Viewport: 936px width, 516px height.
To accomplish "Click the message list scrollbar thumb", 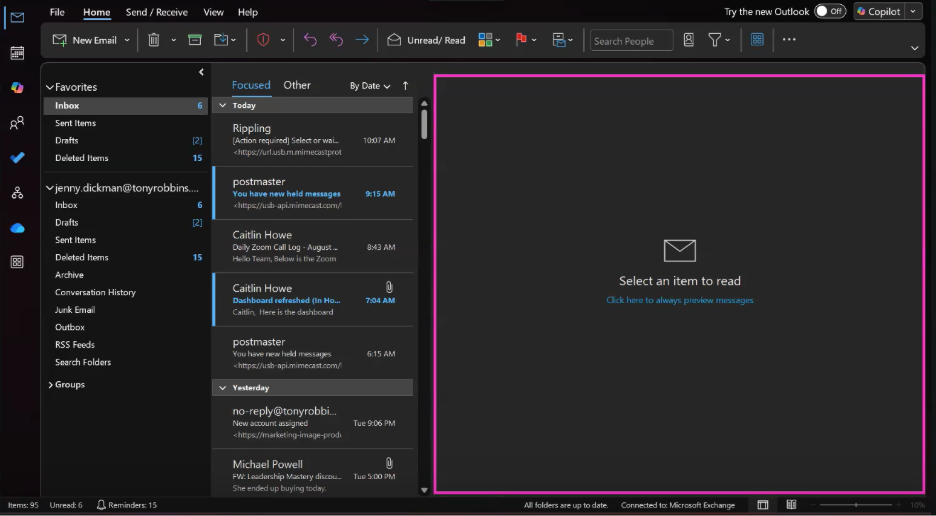I will (x=424, y=123).
